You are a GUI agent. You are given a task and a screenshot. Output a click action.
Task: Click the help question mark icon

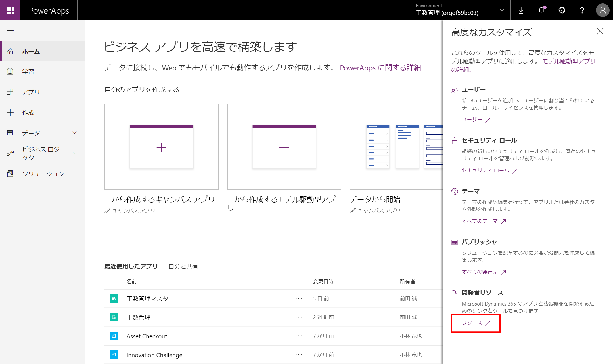[x=582, y=10]
